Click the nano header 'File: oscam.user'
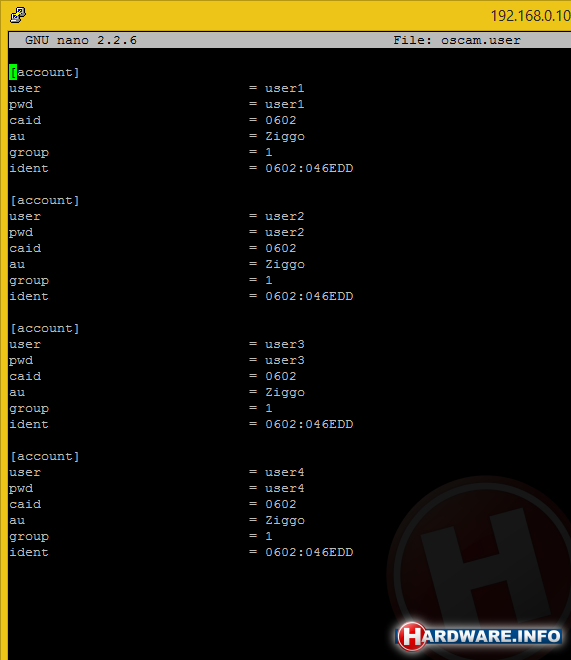 tap(457, 40)
